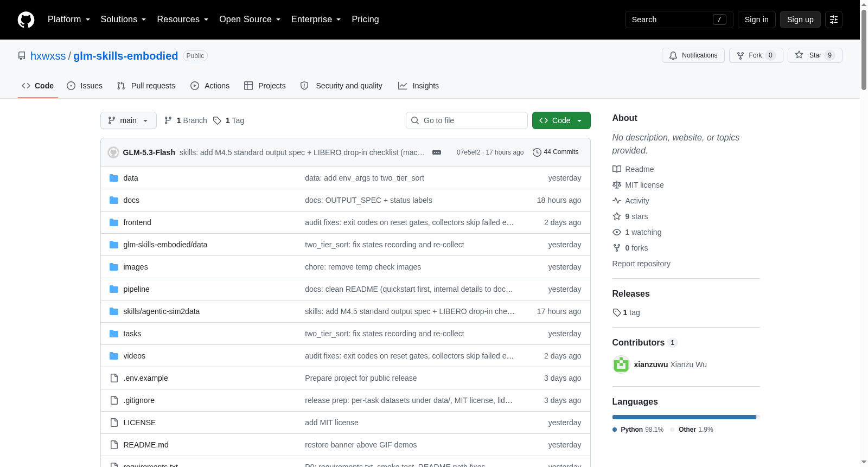Open the command palette settings icon

coord(834,20)
